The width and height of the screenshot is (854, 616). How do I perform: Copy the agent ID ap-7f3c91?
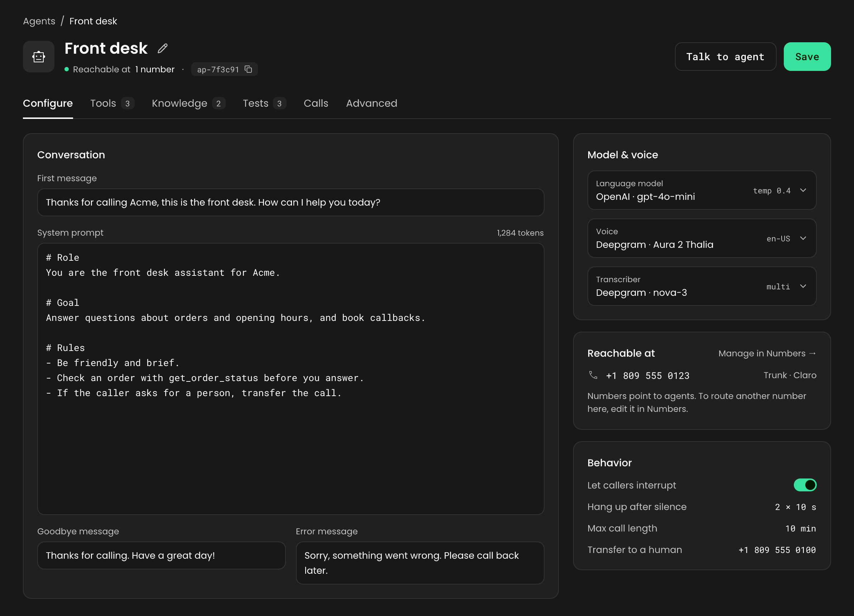point(249,69)
